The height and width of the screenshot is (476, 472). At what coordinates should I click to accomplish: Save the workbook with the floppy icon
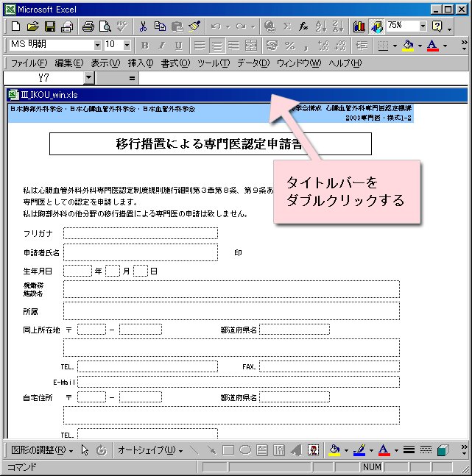pyautogui.click(x=49, y=26)
